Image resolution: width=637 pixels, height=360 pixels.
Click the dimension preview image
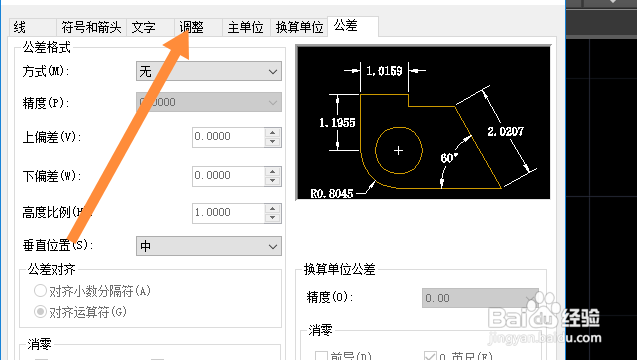(x=423, y=123)
